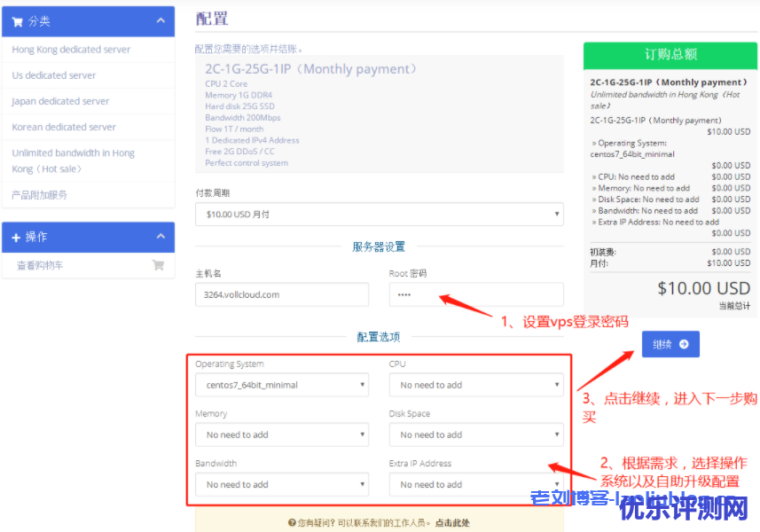The height and width of the screenshot is (532, 760).
Task: Click the arrow icon on 继续 button
Action: coord(684,344)
